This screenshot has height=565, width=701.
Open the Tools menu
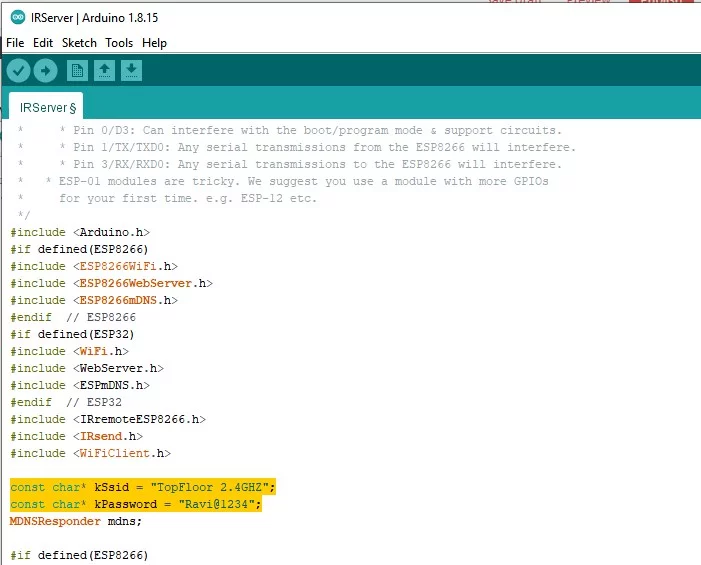click(119, 43)
